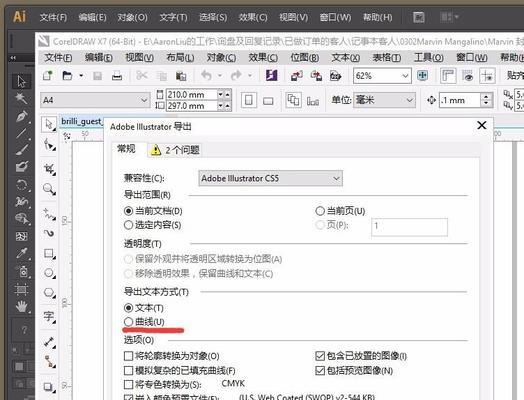Select 选定内容(S) radio button
This screenshot has width=524, height=400.
coord(128,225)
